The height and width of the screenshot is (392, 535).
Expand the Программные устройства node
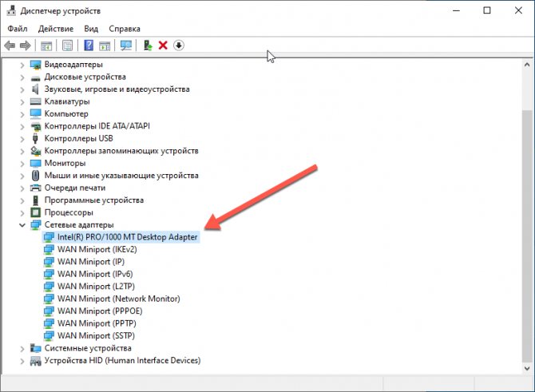(22, 200)
